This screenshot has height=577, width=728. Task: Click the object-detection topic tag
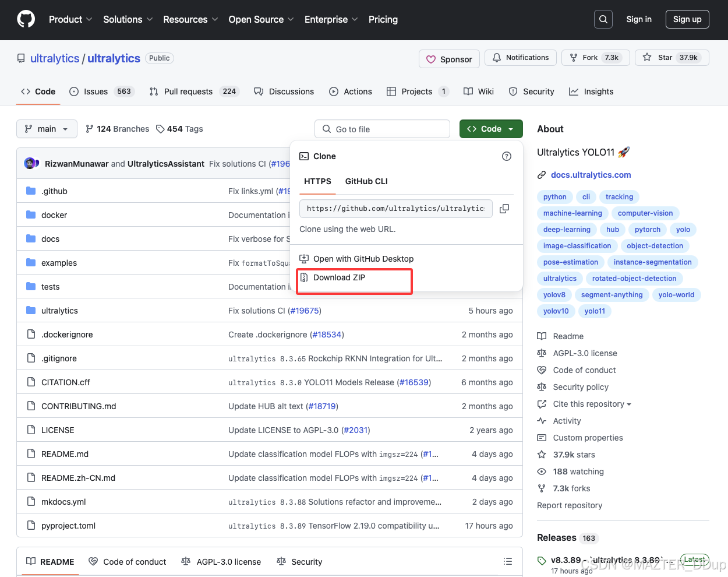tap(655, 246)
